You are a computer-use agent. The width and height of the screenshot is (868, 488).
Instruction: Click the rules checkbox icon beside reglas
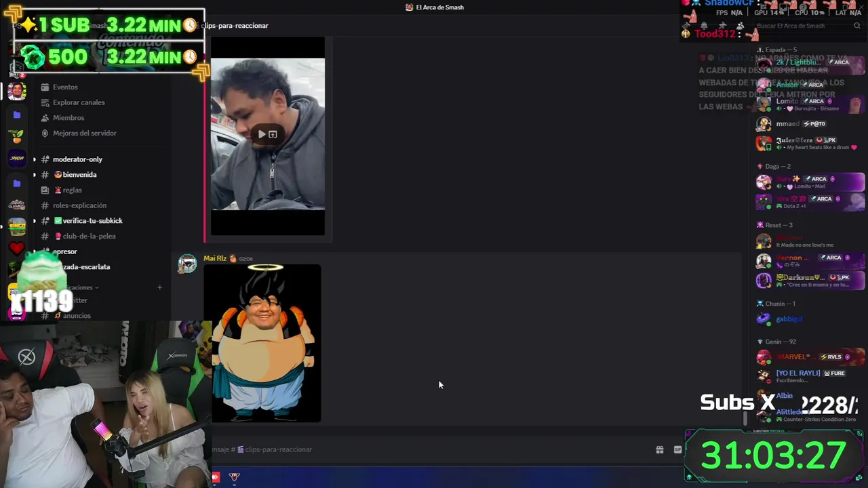[45, 190]
